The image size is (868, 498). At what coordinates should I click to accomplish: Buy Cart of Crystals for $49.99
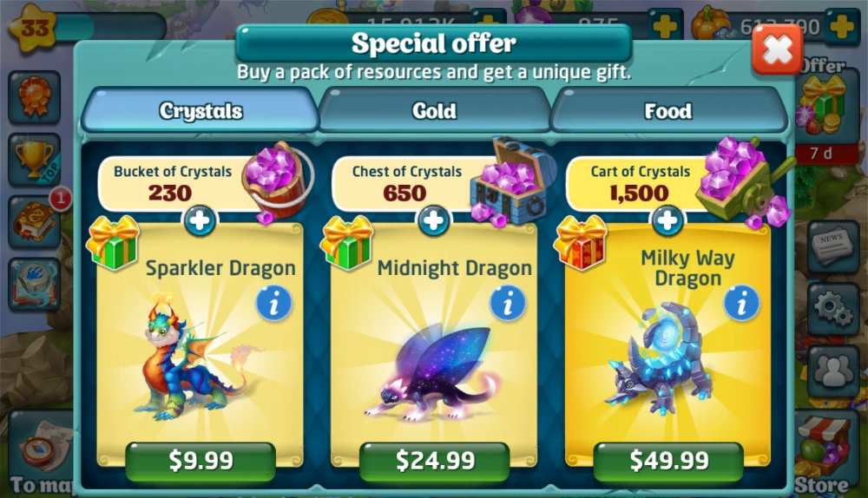pos(668,461)
